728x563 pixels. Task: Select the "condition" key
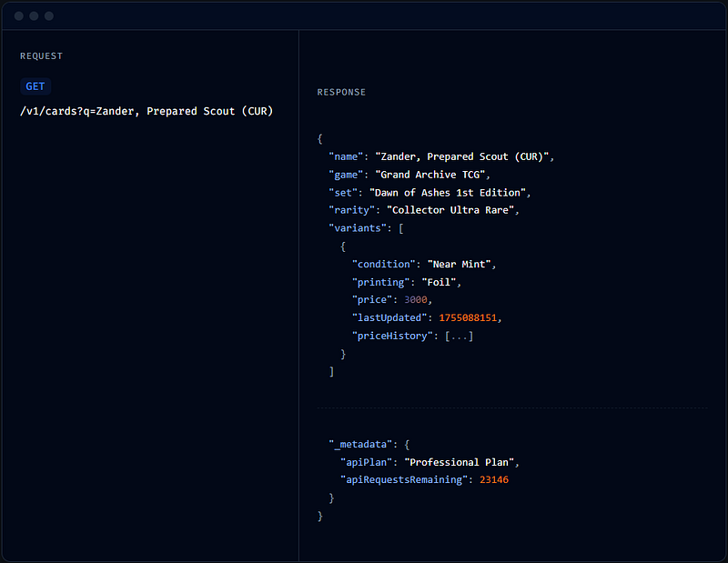click(x=383, y=265)
